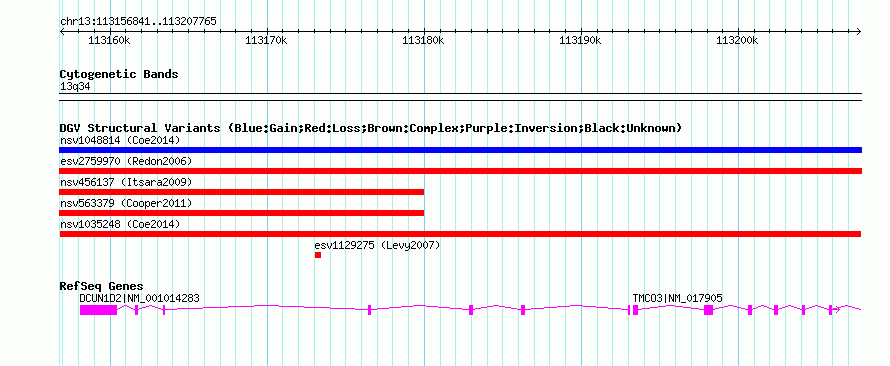Click the DGV Structural Variants track title
Screen dimensions: 890x366
371,128
